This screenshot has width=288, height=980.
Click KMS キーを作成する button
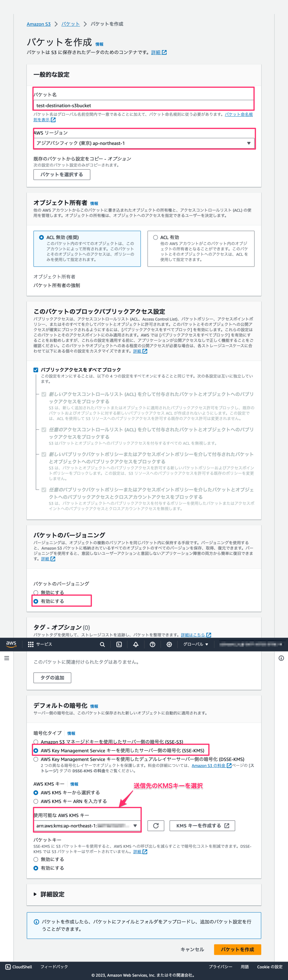[x=202, y=825]
